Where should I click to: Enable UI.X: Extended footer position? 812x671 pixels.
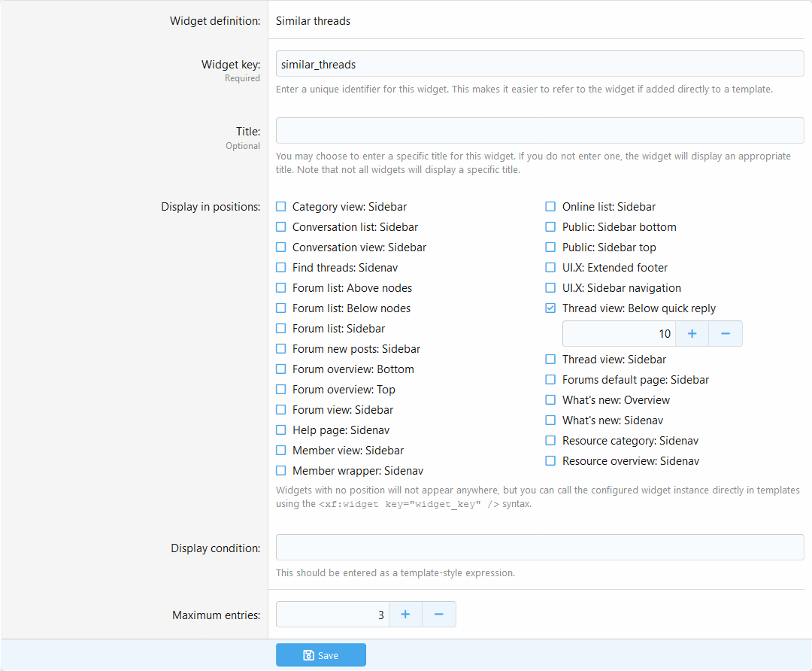point(550,268)
